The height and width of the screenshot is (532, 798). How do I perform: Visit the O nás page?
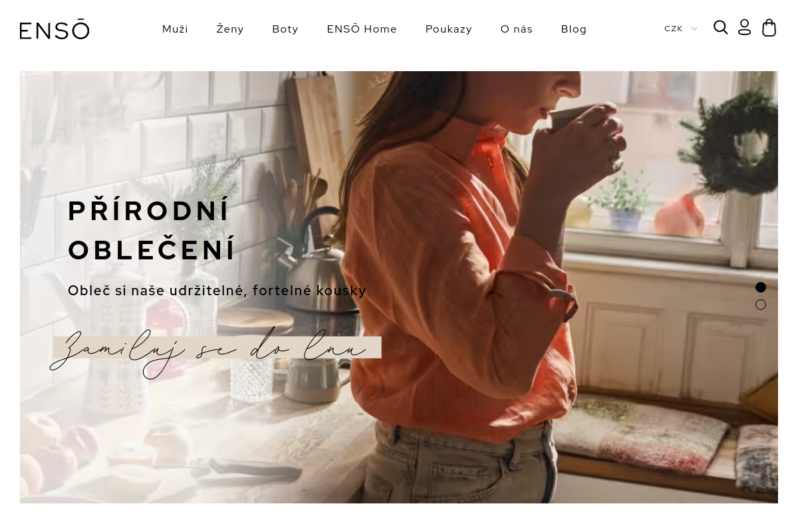pyautogui.click(x=517, y=29)
